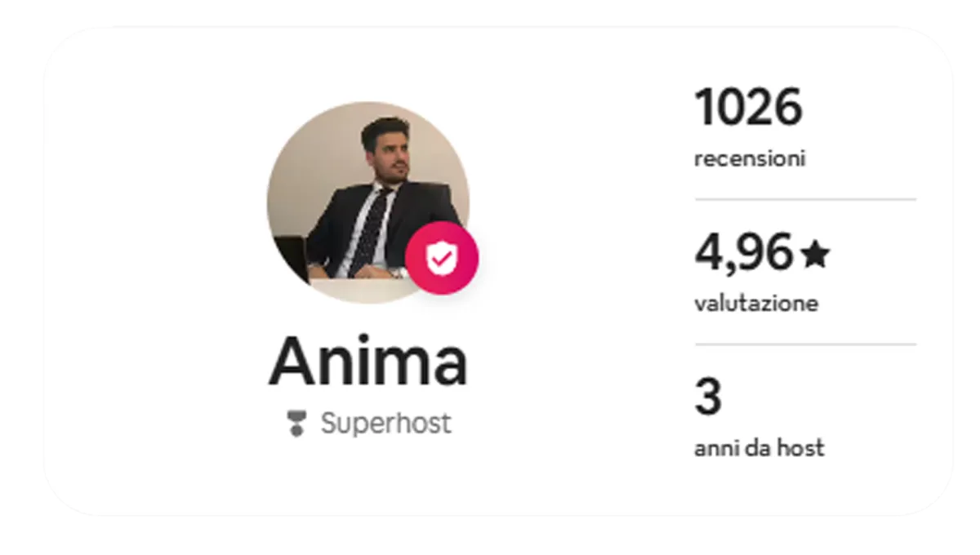Image resolution: width=980 pixels, height=555 pixels.
Task: Click the host's face in the photo
Action: click(388, 151)
